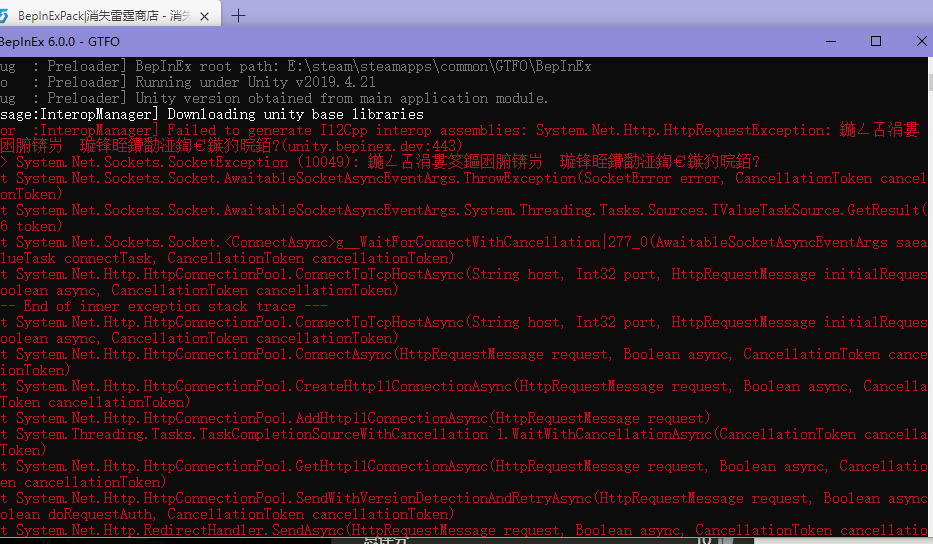Click the 'Running under Unity v2019.4.21' line
This screenshot has height=544, width=933.
pyautogui.click(x=188, y=82)
